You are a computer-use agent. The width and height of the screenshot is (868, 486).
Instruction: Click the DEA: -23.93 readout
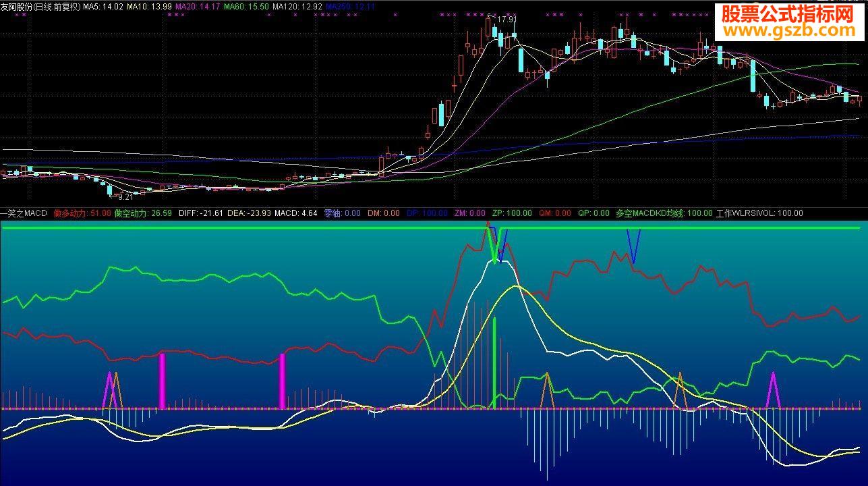coord(249,213)
